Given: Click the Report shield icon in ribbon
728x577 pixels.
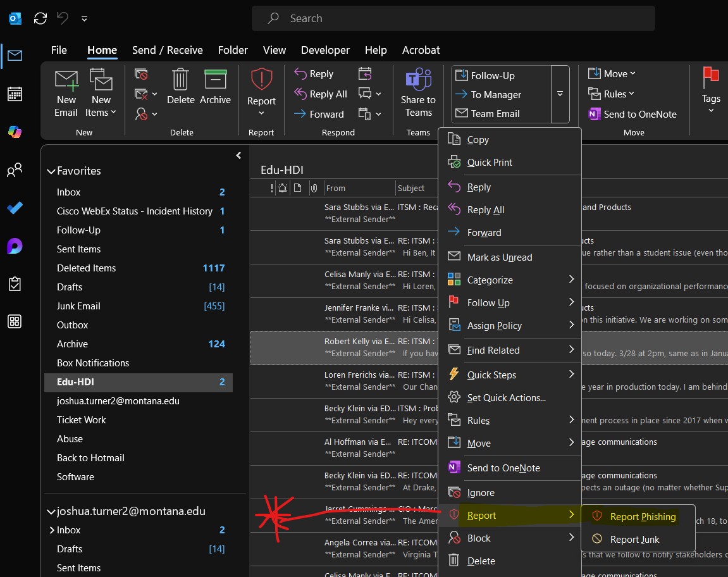Looking at the screenshot, I should coord(261,80).
